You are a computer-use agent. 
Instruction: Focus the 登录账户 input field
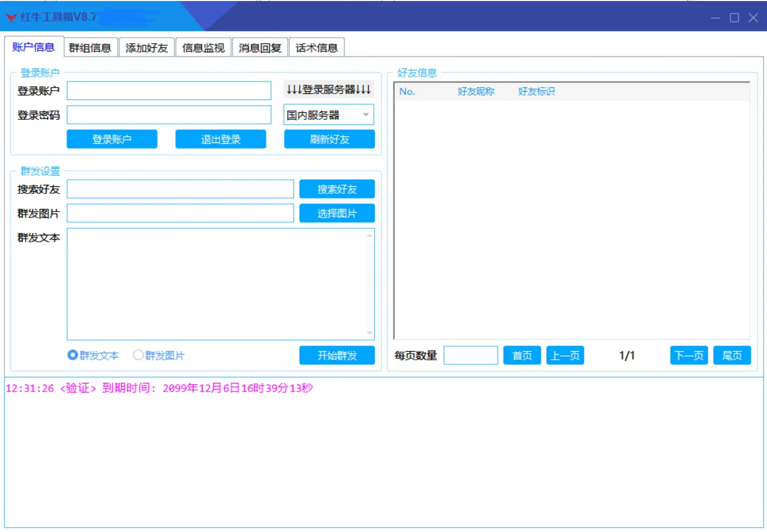[169, 91]
